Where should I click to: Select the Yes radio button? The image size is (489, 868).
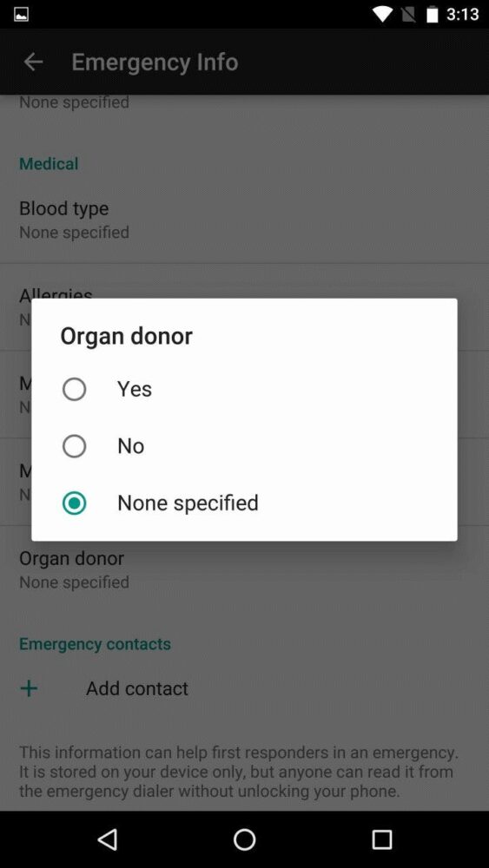coord(74,389)
